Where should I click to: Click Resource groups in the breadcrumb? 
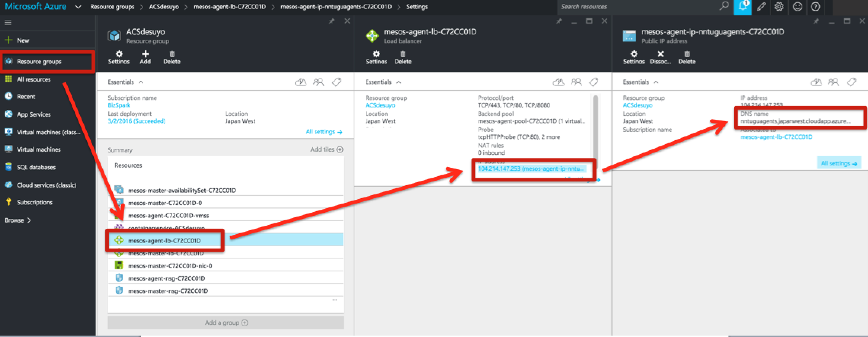pos(112,7)
